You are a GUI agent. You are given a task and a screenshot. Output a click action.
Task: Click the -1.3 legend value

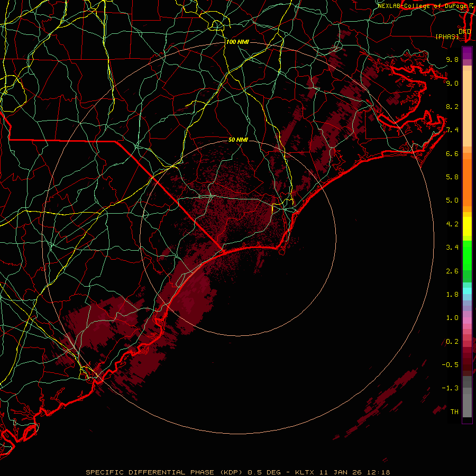[x=450, y=388]
